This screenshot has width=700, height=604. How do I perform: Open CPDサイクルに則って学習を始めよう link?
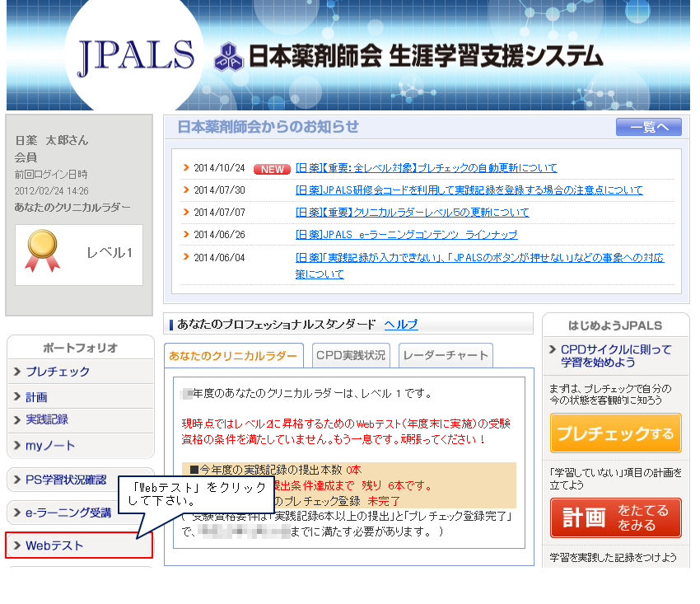click(x=616, y=356)
